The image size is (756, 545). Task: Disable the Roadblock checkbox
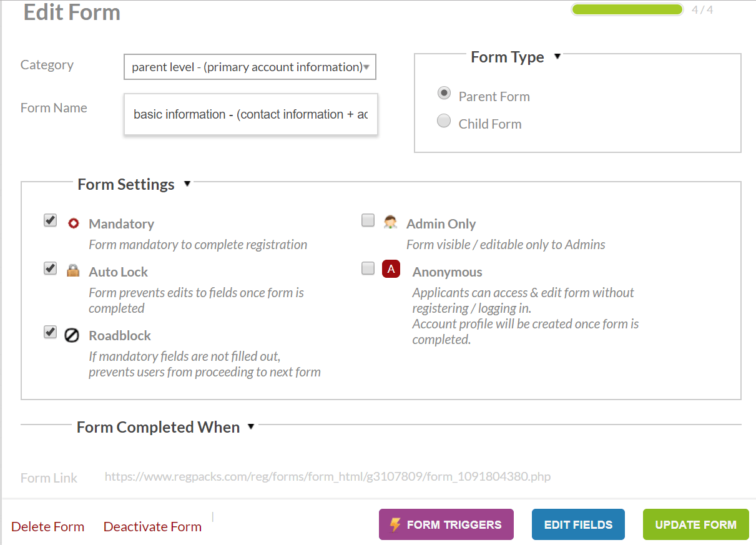[x=51, y=332]
